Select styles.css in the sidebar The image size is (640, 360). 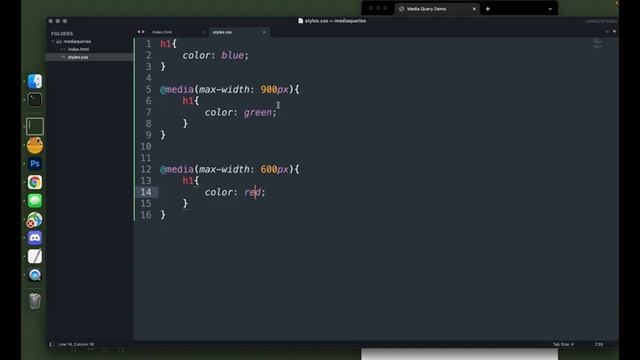pos(78,57)
